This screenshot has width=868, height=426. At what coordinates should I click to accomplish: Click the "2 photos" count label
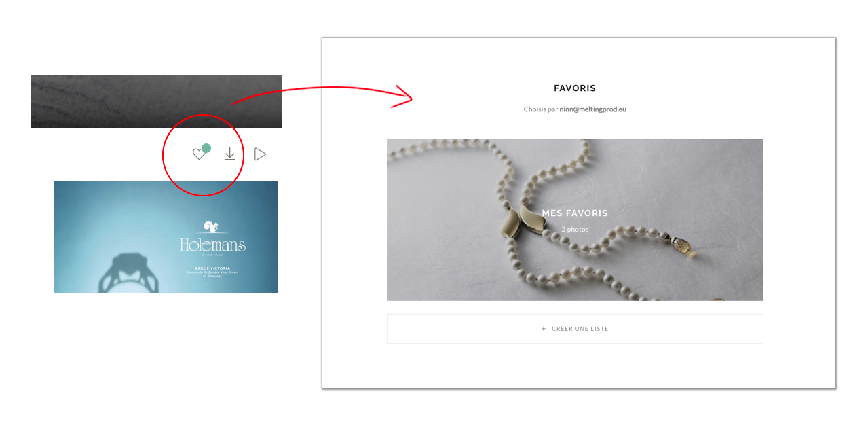pyautogui.click(x=575, y=230)
